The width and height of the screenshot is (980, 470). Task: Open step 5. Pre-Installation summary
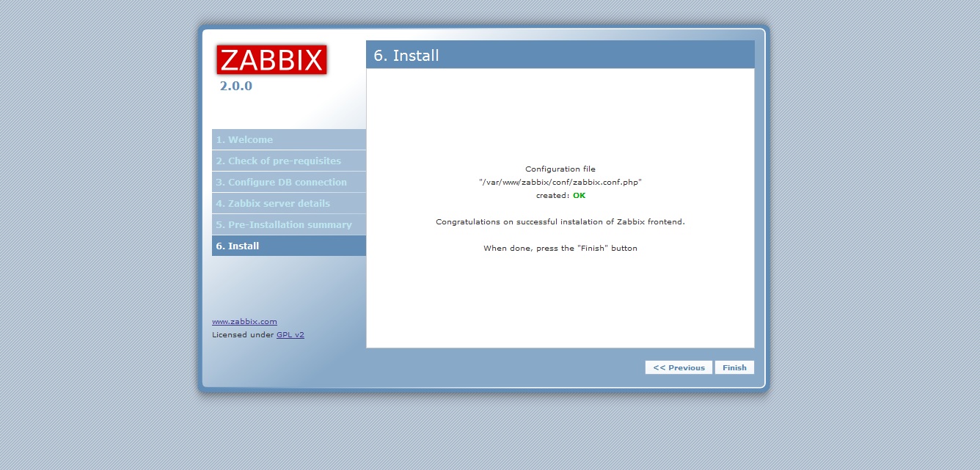point(289,224)
